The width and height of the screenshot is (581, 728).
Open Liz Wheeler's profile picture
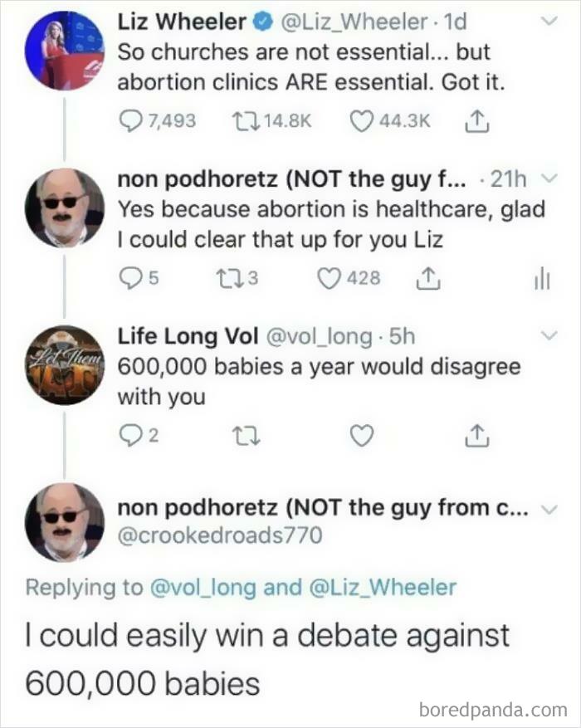coord(66,50)
